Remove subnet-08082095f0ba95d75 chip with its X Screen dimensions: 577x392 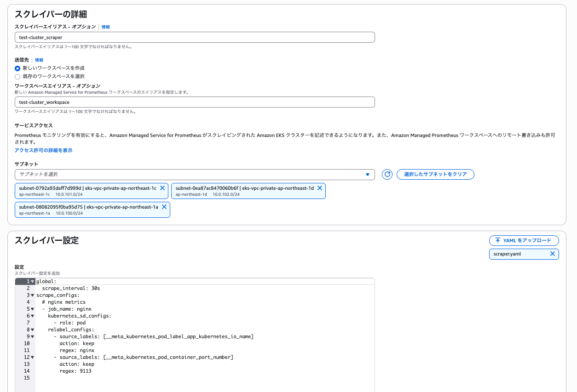tap(164, 207)
